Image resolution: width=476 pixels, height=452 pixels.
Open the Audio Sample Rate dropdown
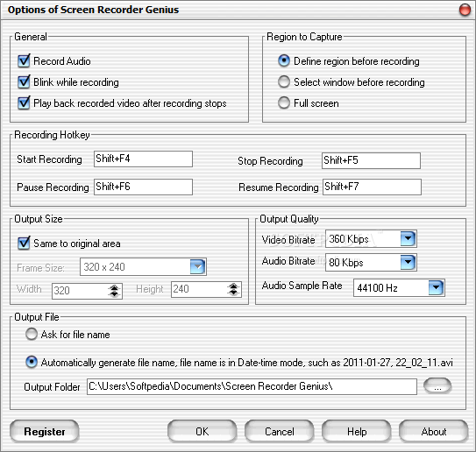(x=436, y=287)
